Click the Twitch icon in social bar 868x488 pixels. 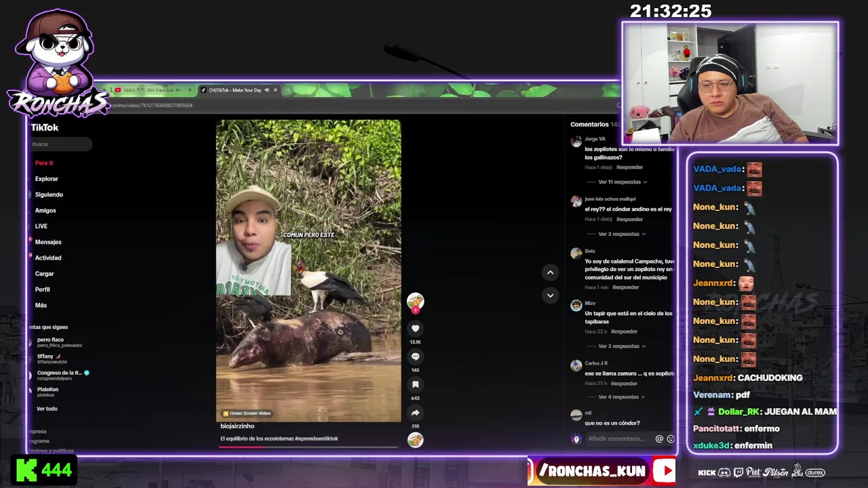coord(738,472)
